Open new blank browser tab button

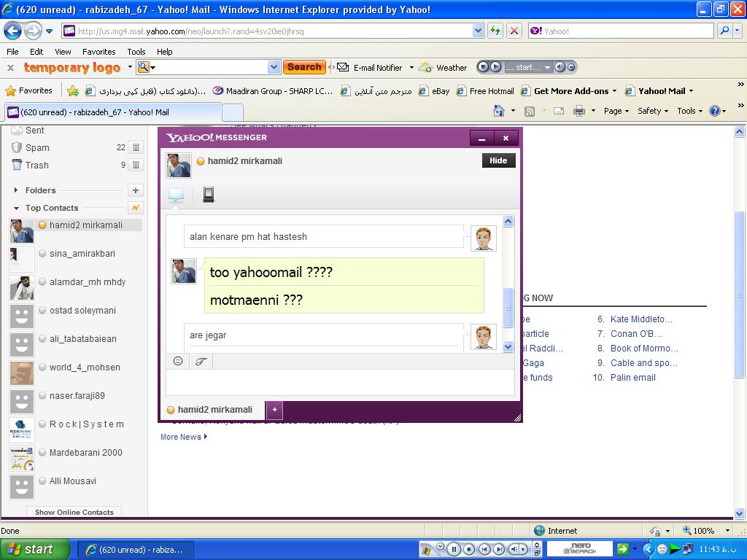(x=233, y=112)
